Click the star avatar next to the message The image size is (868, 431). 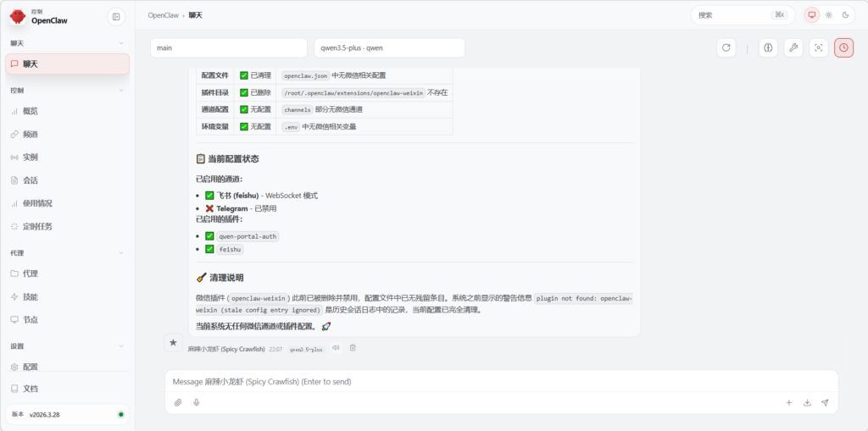point(173,342)
